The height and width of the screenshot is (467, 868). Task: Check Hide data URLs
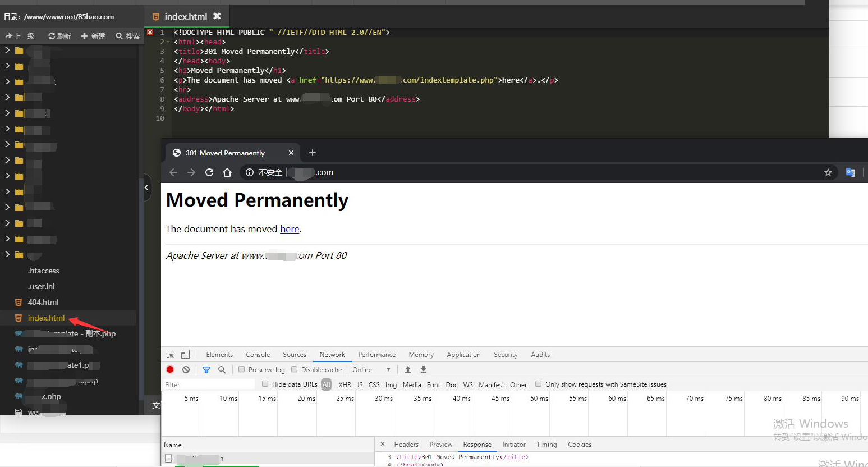tap(265, 384)
